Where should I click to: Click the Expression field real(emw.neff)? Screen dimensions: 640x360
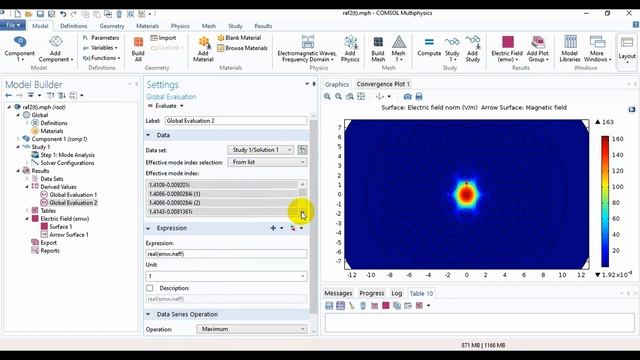(x=227, y=254)
